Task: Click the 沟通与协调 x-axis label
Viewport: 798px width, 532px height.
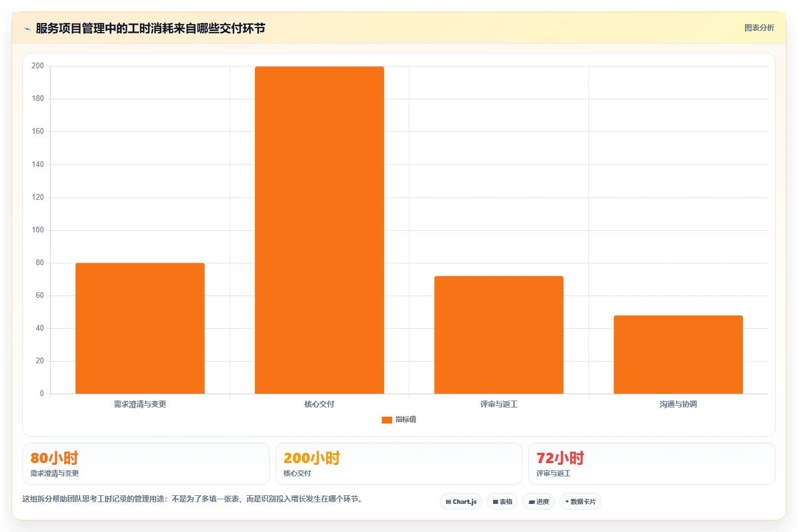Action: tap(678, 404)
